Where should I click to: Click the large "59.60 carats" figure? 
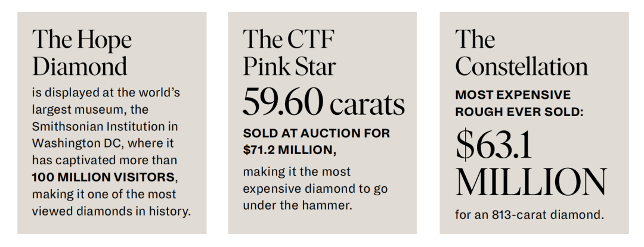pyautogui.click(x=323, y=102)
